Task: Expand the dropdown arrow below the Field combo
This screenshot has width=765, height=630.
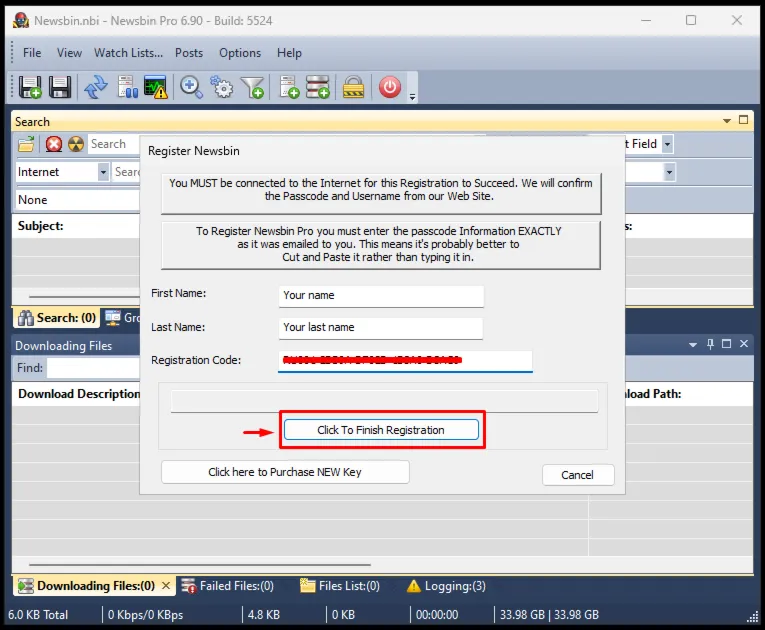Action: coord(669,172)
